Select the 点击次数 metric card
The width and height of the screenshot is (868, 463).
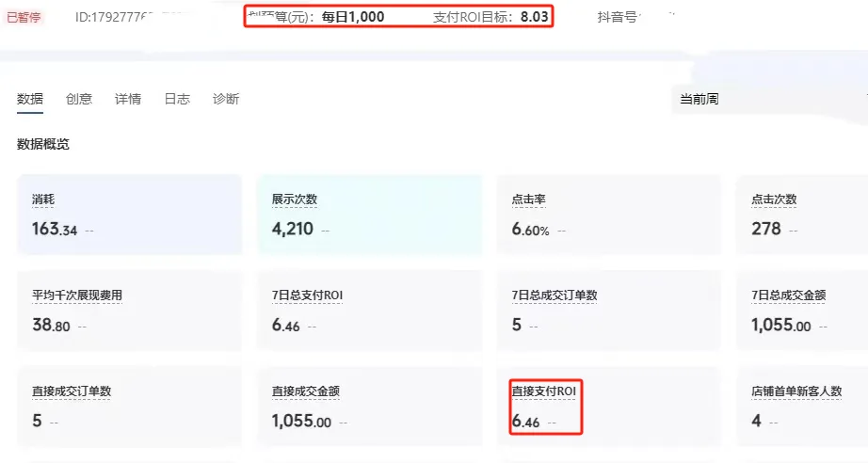pyautogui.click(x=802, y=215)
